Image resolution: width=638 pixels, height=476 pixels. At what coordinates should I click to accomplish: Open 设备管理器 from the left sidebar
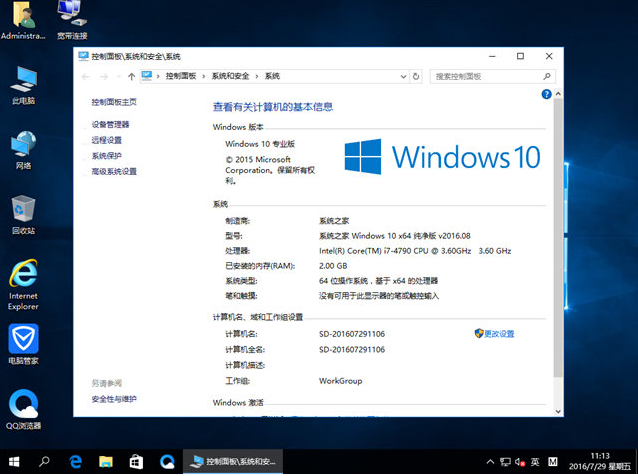(x=110, y=124)
